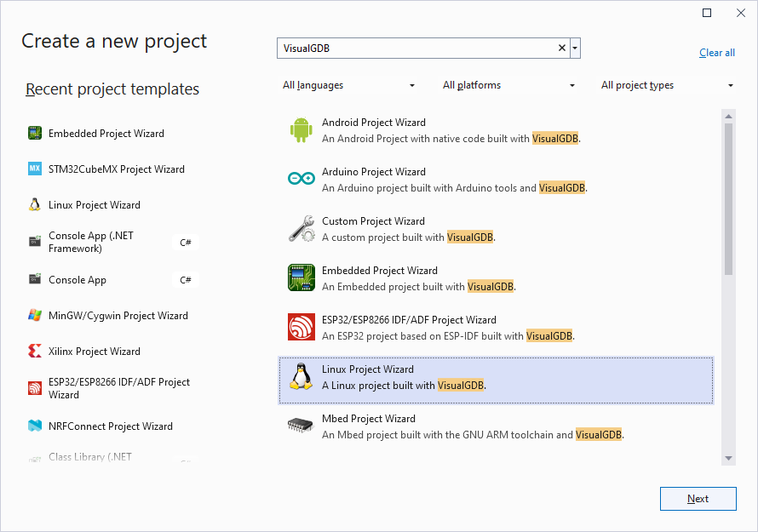Click the small ESP32 icon in recent templates
This screenshot has height=532, width=758.
[35, 388]
